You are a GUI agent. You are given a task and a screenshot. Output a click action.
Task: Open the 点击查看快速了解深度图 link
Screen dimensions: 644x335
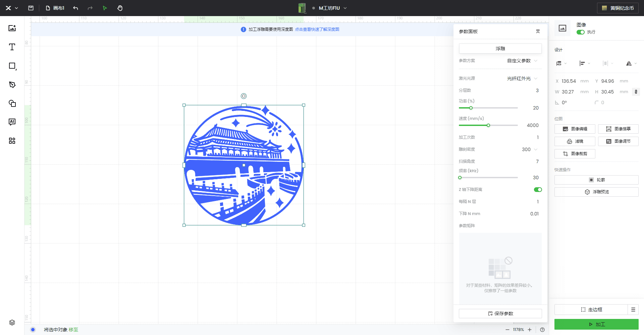tap(317, 29)
